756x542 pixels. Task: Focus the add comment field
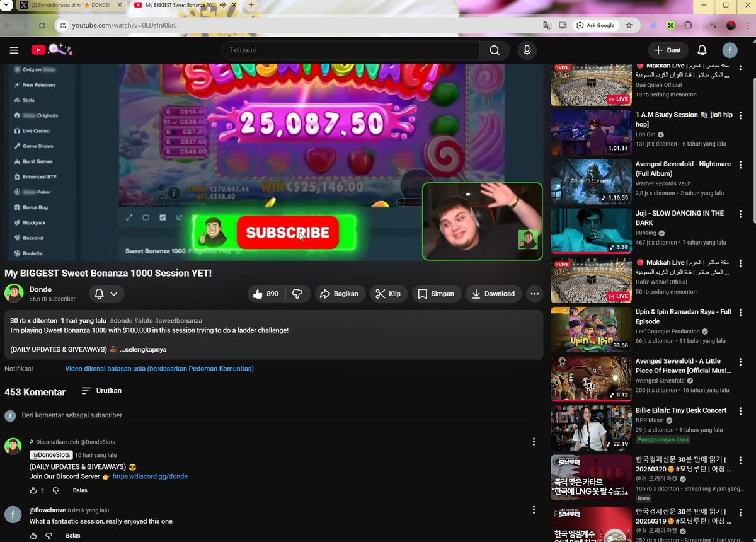[x=278, y=415]
